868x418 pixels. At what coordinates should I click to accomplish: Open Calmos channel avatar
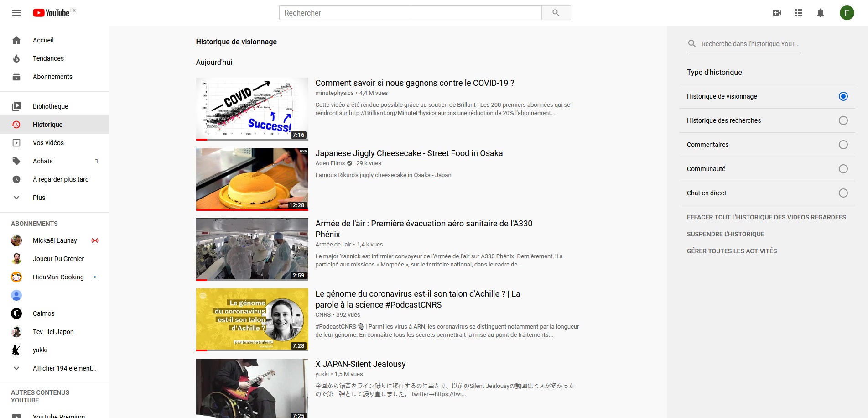pyautogui.click(x=16, y=313)
